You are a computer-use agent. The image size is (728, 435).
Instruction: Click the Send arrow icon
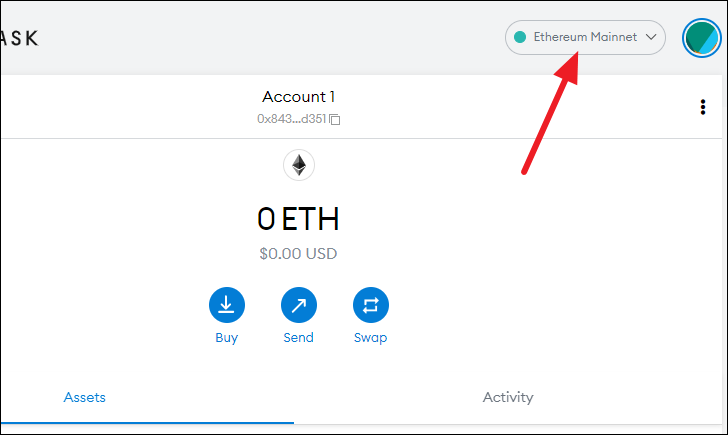(x=299, y=305)
